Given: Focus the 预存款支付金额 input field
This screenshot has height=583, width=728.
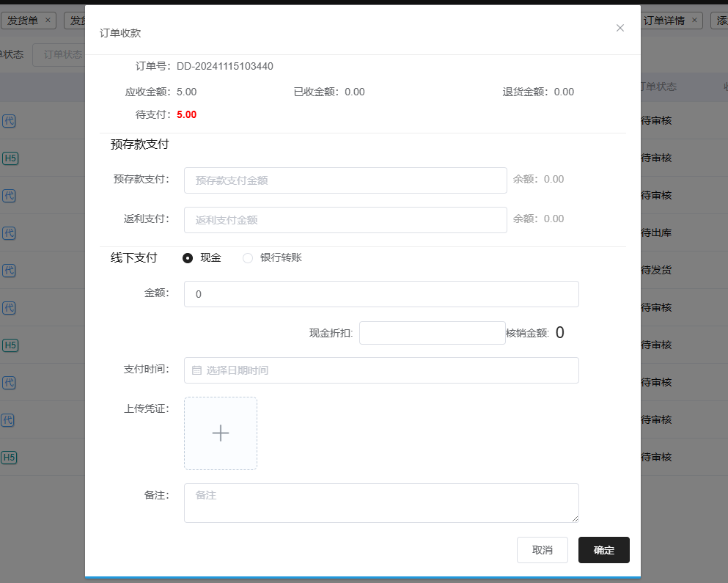Looking at the screenshot, I should (x=345, y=180).
